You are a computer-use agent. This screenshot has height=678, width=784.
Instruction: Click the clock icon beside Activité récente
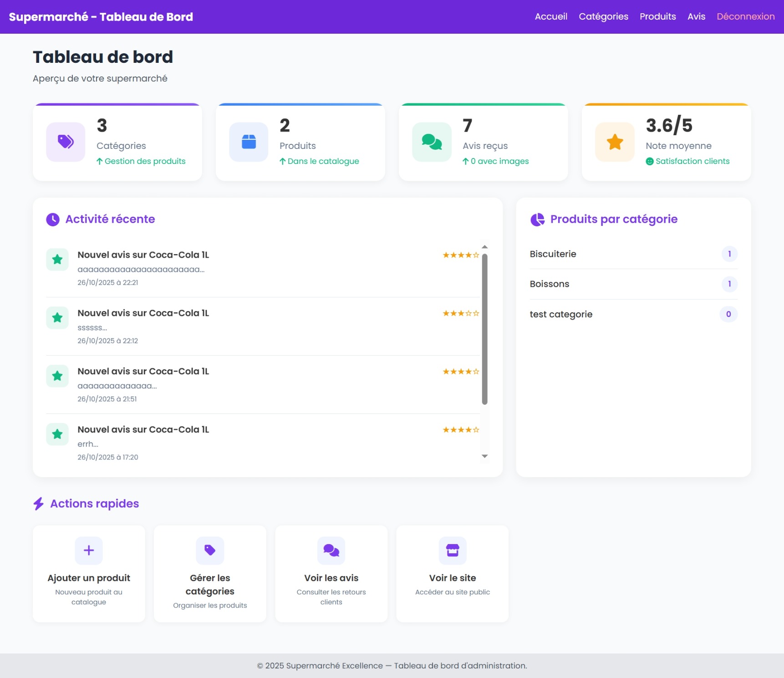pyautogui.click(x=53, y=219)
